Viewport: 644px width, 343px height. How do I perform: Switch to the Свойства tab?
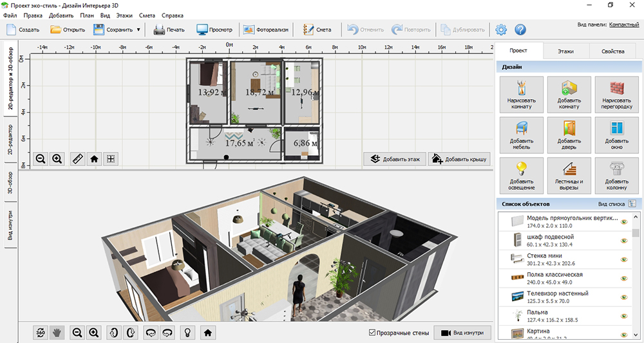click(x=612, y=51)
